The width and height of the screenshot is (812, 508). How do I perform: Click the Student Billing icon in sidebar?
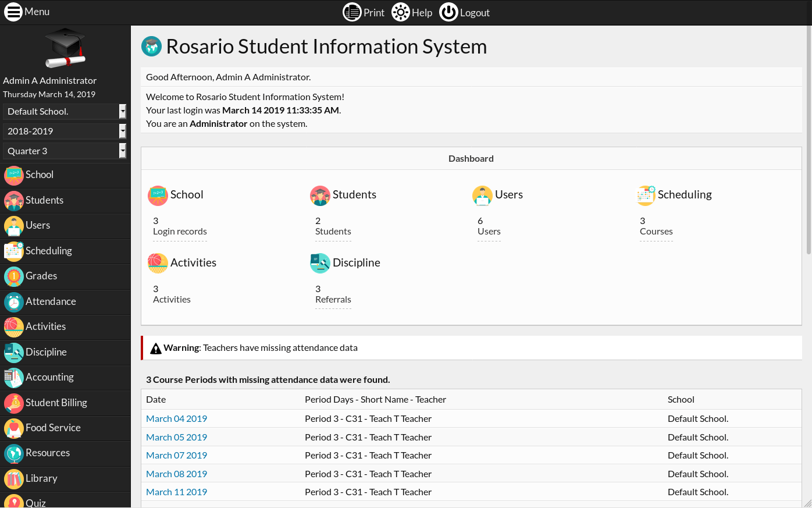[x=14, y=403]
